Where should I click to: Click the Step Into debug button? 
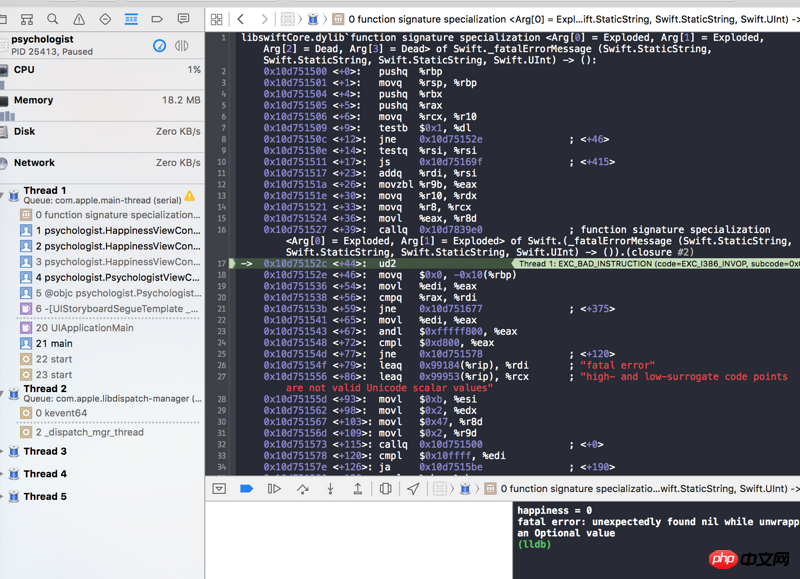pos(330,489)
